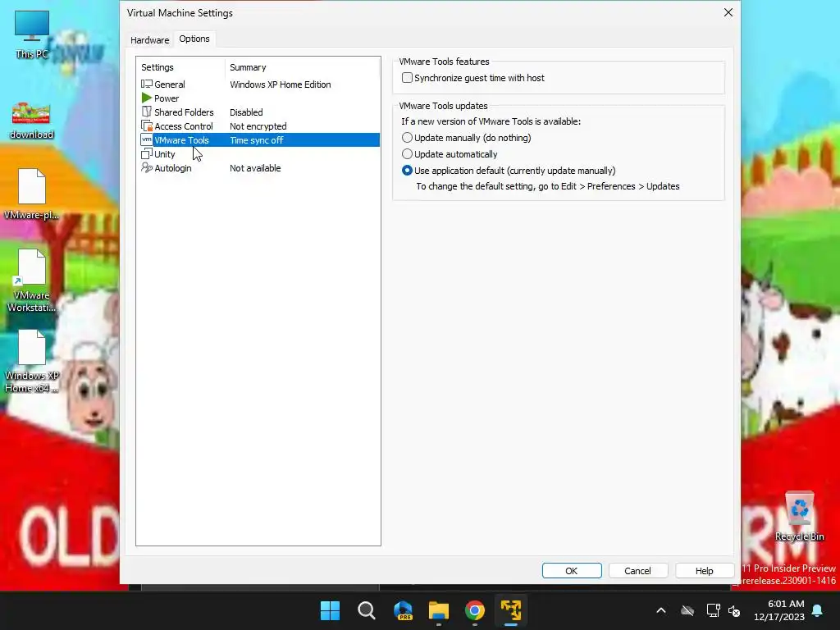
Task: Close the Virtual Machine Settings dialog
Action: click(728, 12)
